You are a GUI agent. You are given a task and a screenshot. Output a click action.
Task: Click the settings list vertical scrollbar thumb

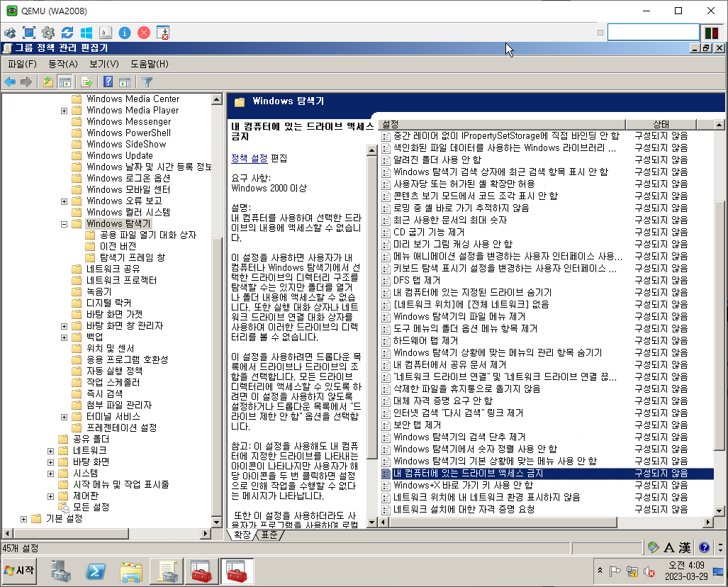pos(719,325)
